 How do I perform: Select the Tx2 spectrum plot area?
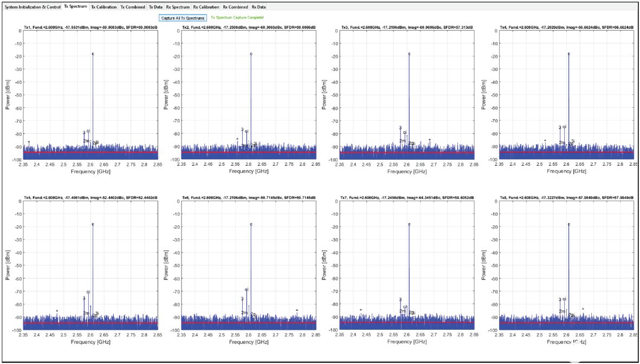click(249, 95)
